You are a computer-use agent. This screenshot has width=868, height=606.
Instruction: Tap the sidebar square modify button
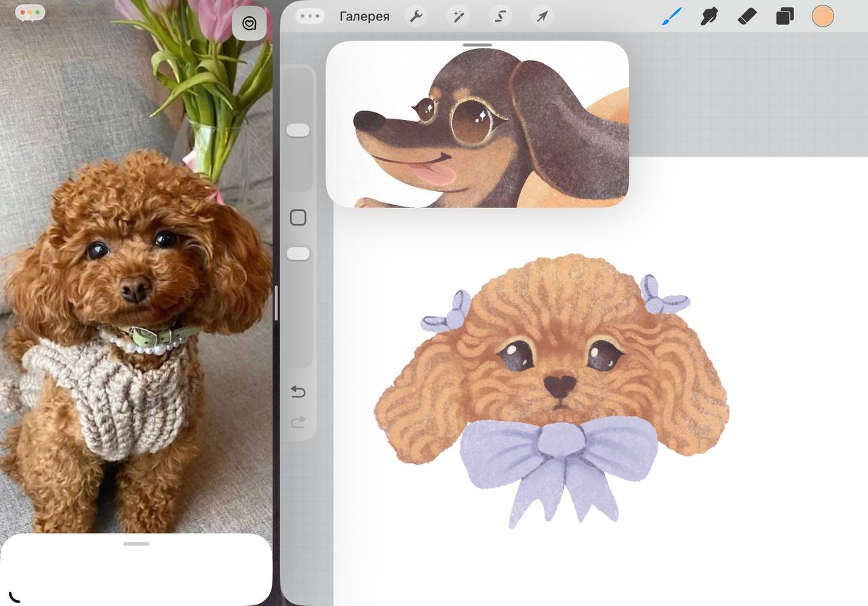pyautogui.click(x=298, y=218)
